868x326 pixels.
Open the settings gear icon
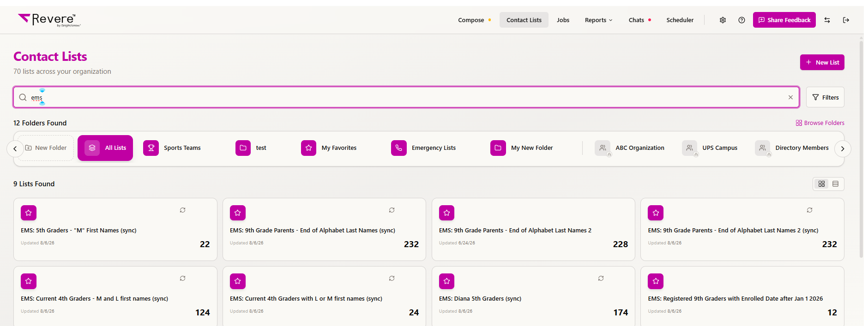coord(723,20)
